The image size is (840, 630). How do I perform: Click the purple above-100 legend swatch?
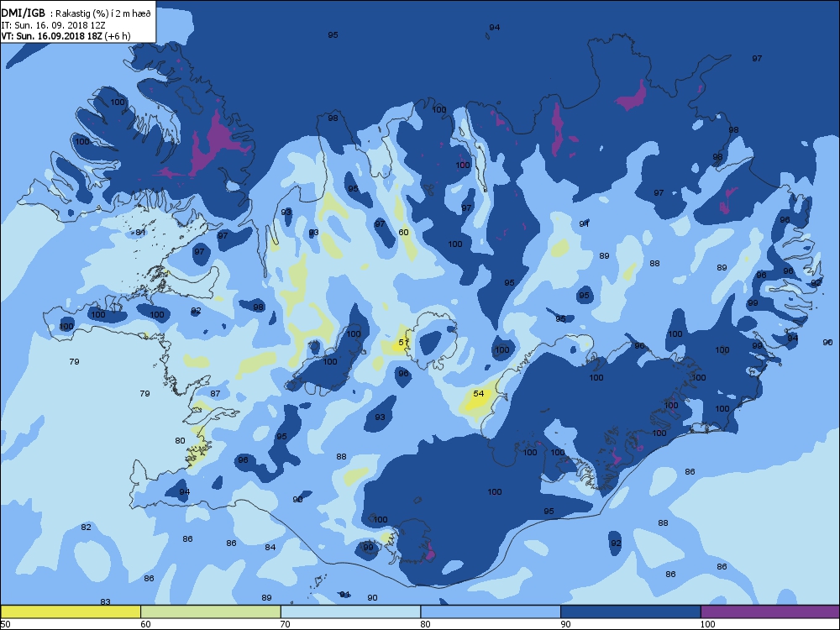coord(770,612)
